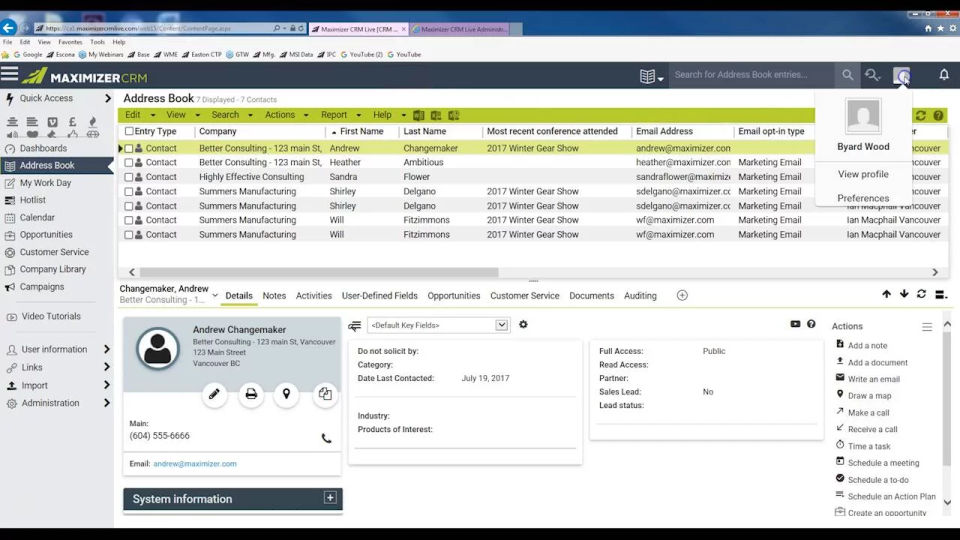The height and width of the screenshot is (540, 960).
Task: Click the first column layout toolbar icon
Action: coord(419,115)
